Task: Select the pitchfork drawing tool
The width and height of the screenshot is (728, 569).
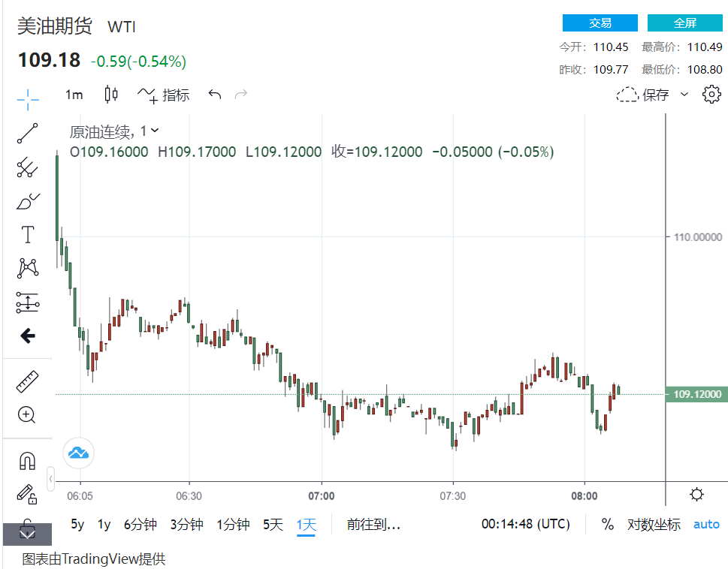Action: (x=28, y=167)
